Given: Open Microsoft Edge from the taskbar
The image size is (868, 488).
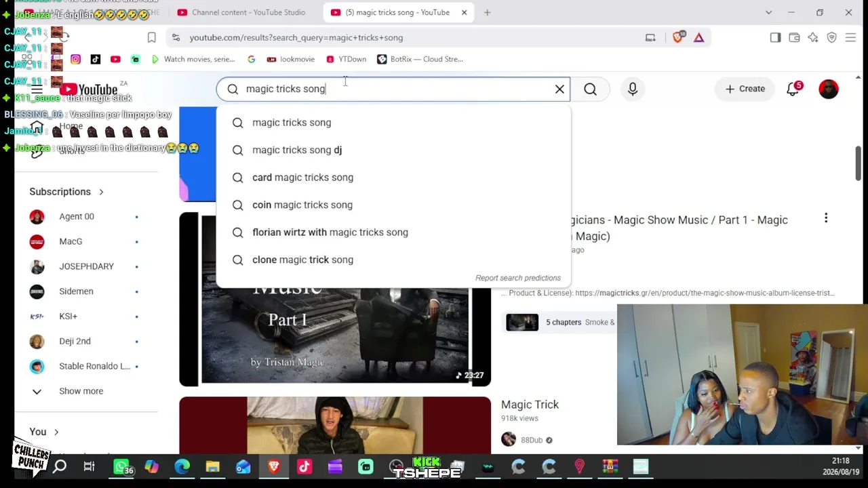Looking at the screenshot, I should coord(182,466).
